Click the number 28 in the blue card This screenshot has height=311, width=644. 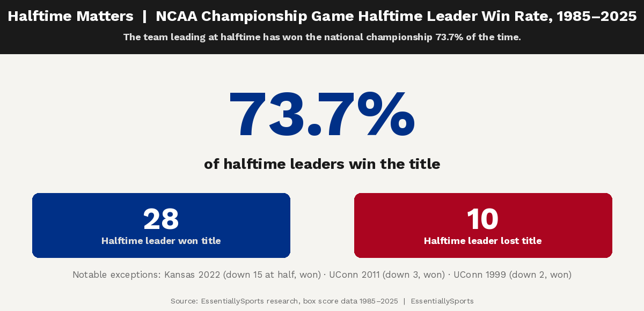(x=161, y=219)
